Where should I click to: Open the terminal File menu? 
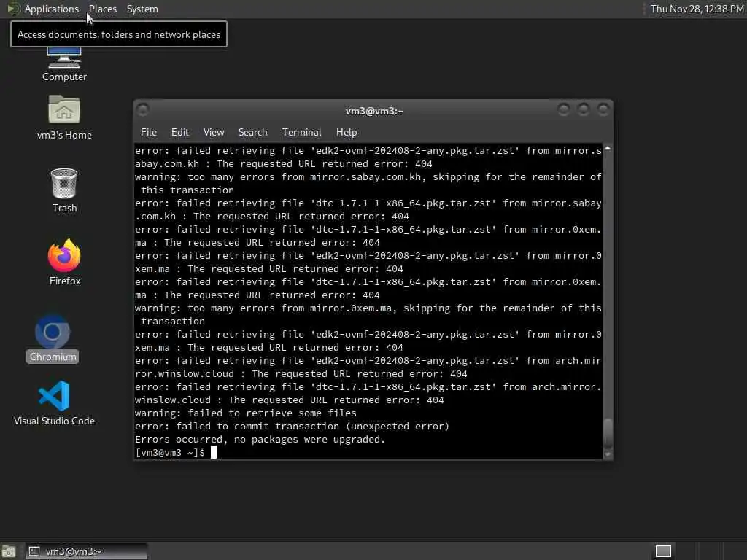coord(149,133)
